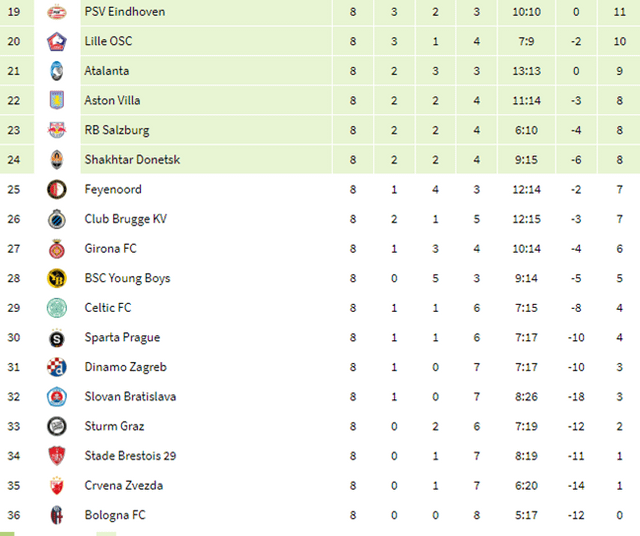Open the Girona FC team link

click(x=110, y=249)
